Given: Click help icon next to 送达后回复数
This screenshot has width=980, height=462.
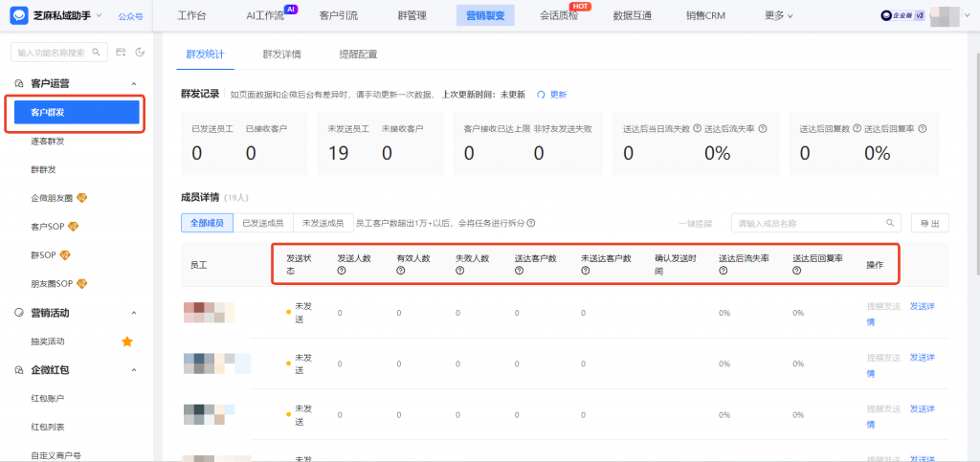Looking at the screenshot, I should pyautogui.click(x=857, y=129).
